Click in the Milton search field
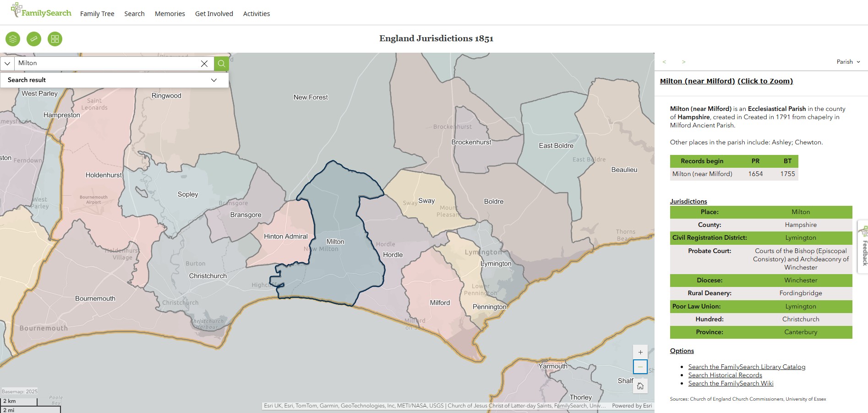868x413 pixels. click(x=105, y=63)
